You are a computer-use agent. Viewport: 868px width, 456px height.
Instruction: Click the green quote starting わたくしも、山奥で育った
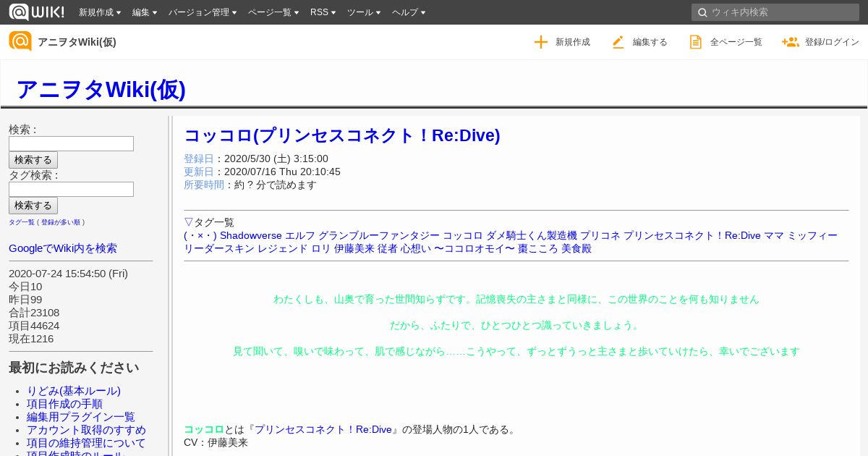516,299
